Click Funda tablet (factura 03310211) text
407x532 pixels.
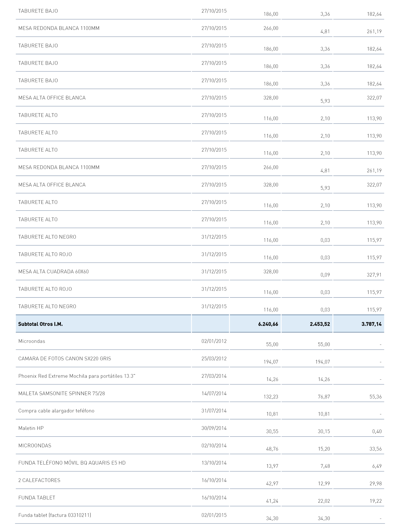[55, 515]
